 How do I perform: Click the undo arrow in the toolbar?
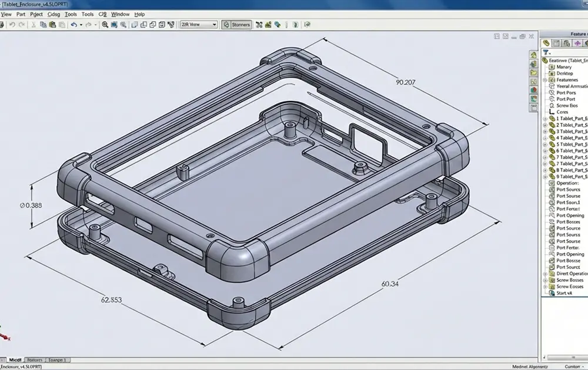[x=73, y=25]
